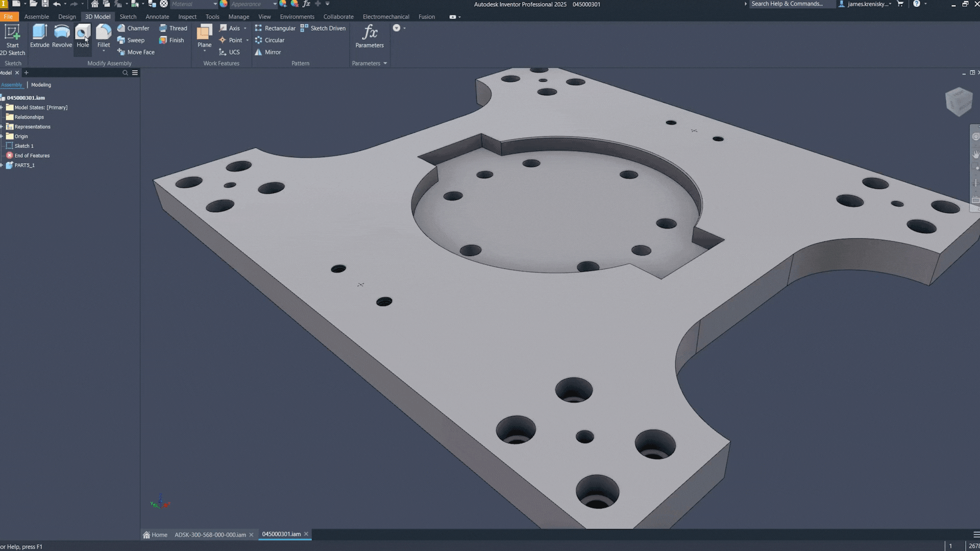Create a UCS work feature
980x551 pixels.
coord(229,52)
